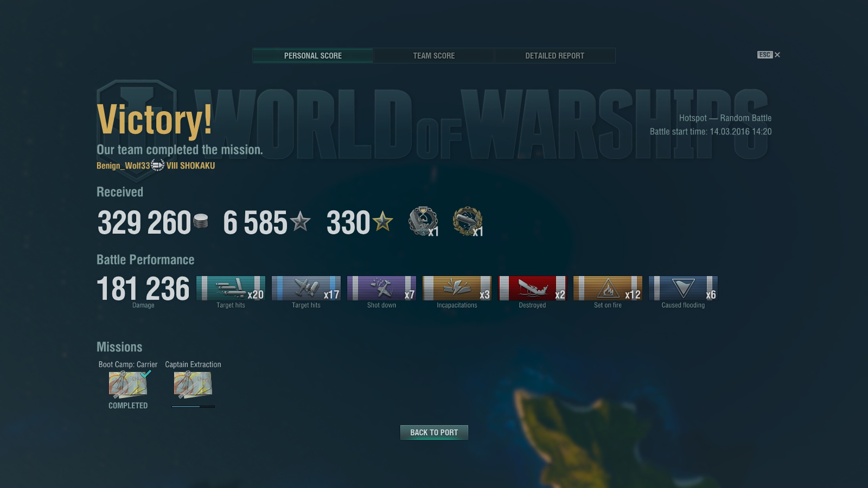The width and height of the screenshot is (868, 488).
Task: Click the silver credits coin icon
Action: (x=201, y=221)
